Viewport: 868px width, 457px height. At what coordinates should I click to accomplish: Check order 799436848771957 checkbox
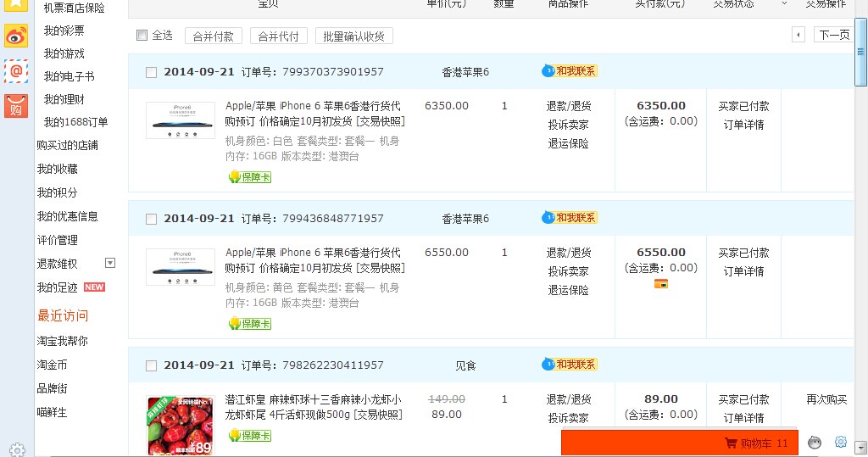click(x=151, y=220)
